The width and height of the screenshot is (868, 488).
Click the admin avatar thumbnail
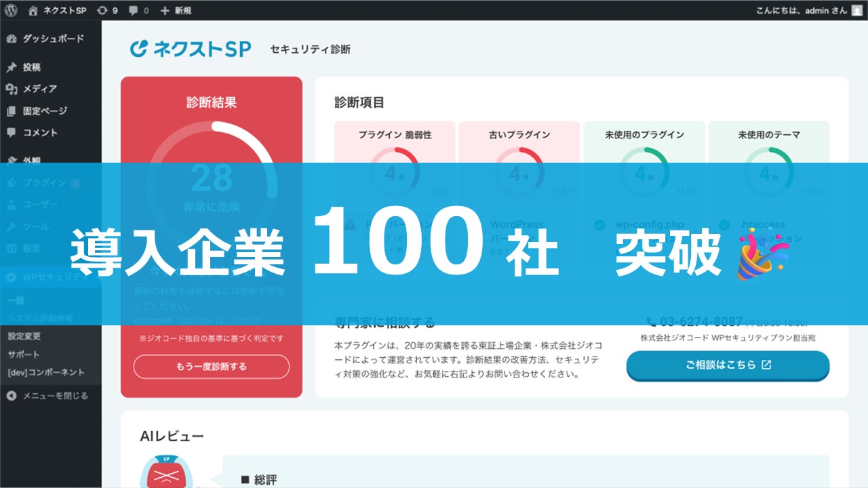(x=857, y=10)
